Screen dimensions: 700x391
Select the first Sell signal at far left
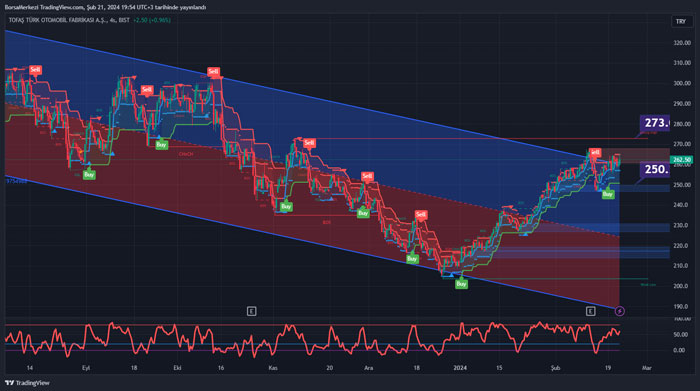click(x=35, y=70)
